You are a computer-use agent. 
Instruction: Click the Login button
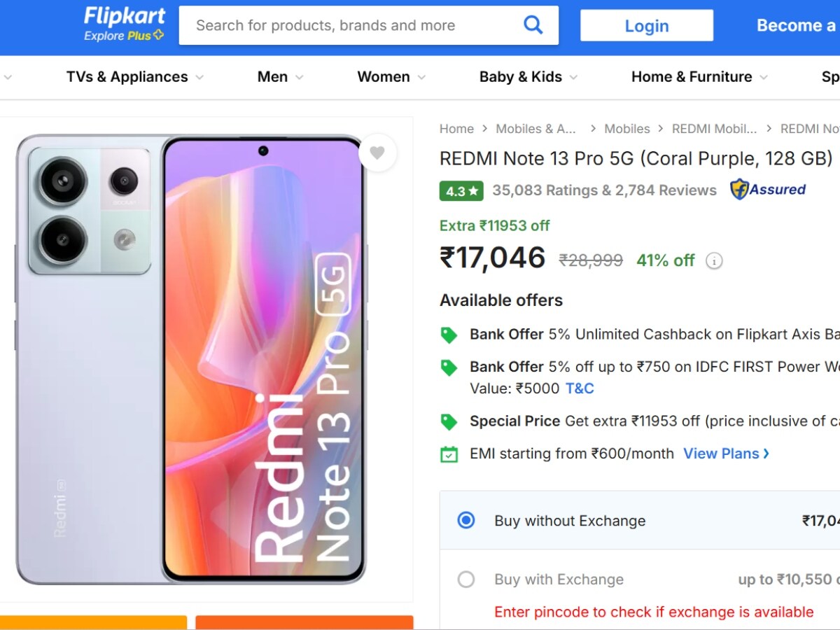(646, 26)
